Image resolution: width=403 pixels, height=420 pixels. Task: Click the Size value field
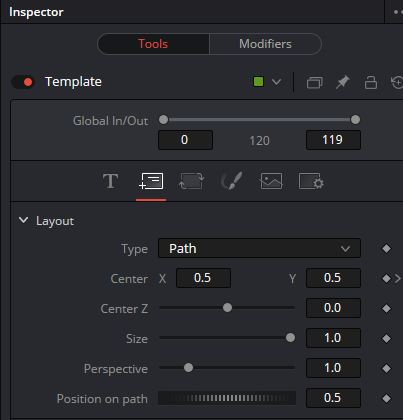pos(333,338)
